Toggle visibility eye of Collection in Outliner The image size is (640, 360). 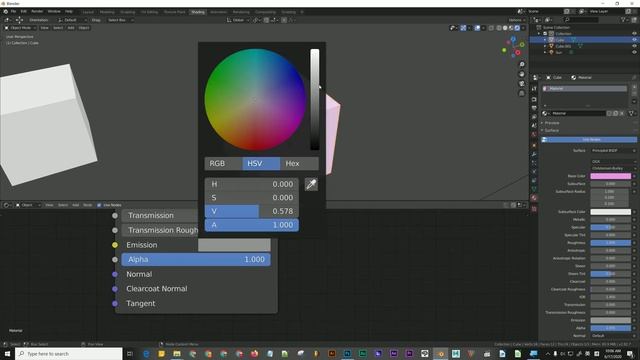coord(634,33)
